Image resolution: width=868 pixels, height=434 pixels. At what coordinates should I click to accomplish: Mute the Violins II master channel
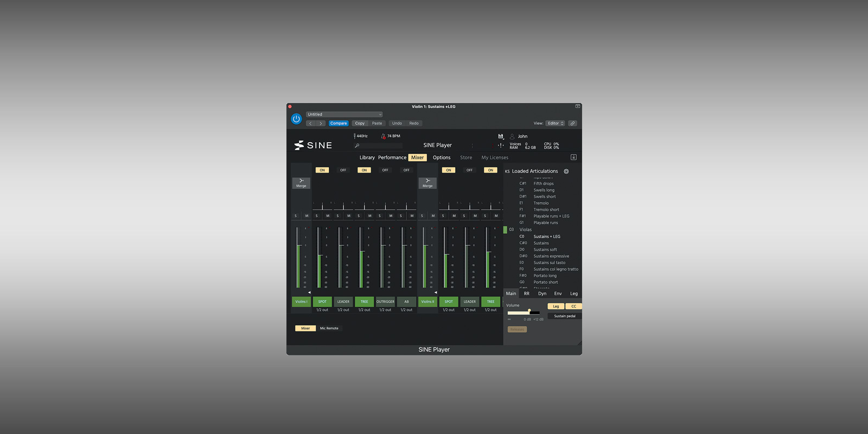[x=433, y=216]
